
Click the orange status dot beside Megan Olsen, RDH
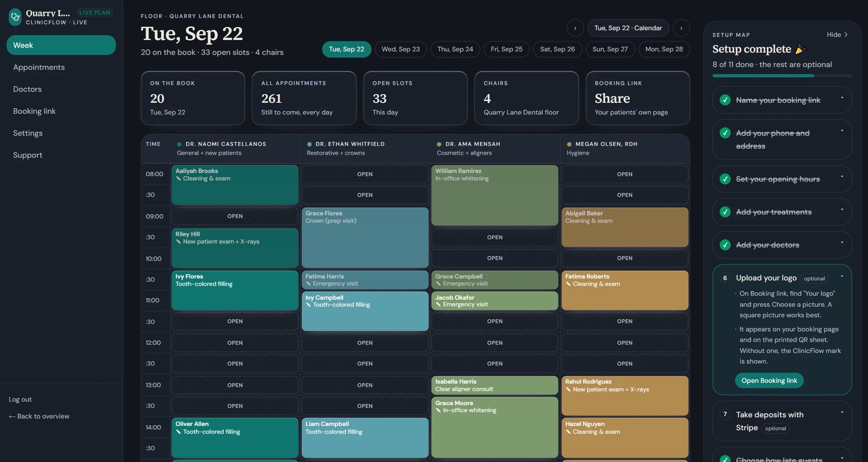569,144
